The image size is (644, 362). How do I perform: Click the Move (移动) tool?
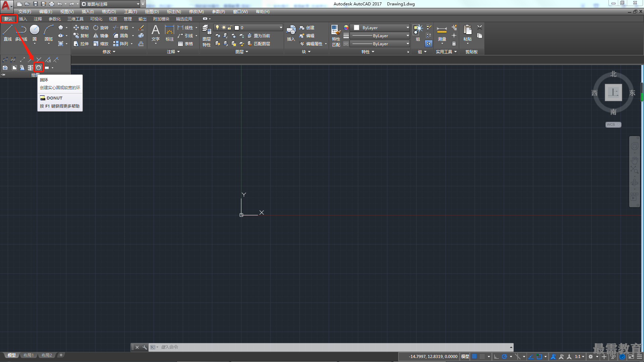click(81, 27)
